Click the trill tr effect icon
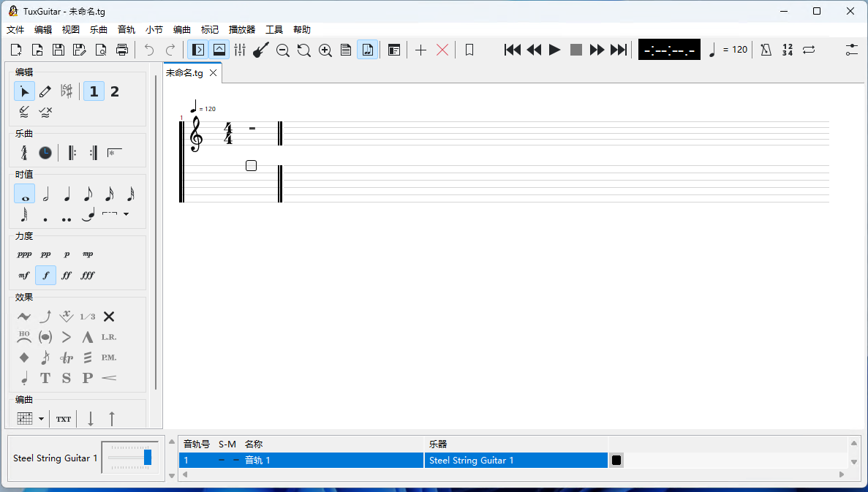868x492 pixels. (67, 357)
